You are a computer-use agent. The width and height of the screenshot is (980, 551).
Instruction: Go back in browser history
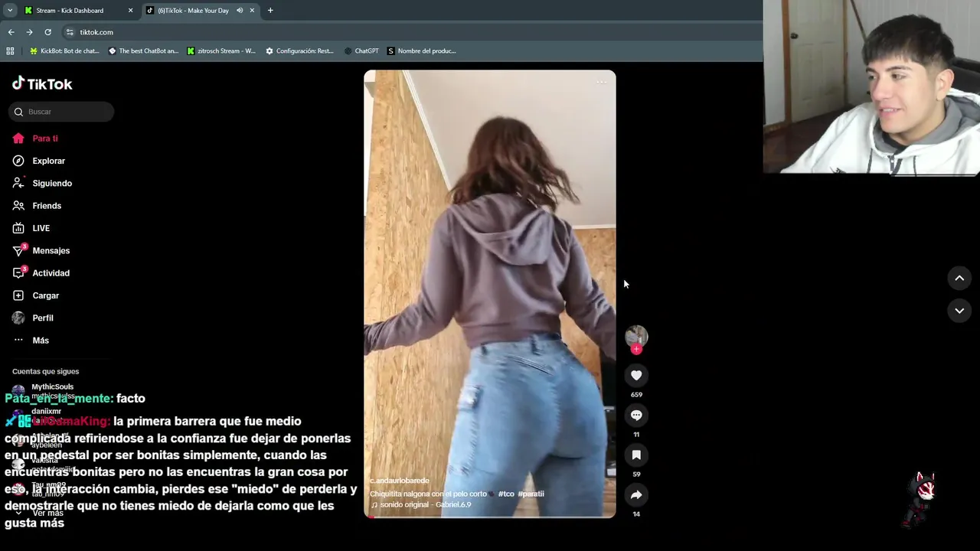[11, 32]
